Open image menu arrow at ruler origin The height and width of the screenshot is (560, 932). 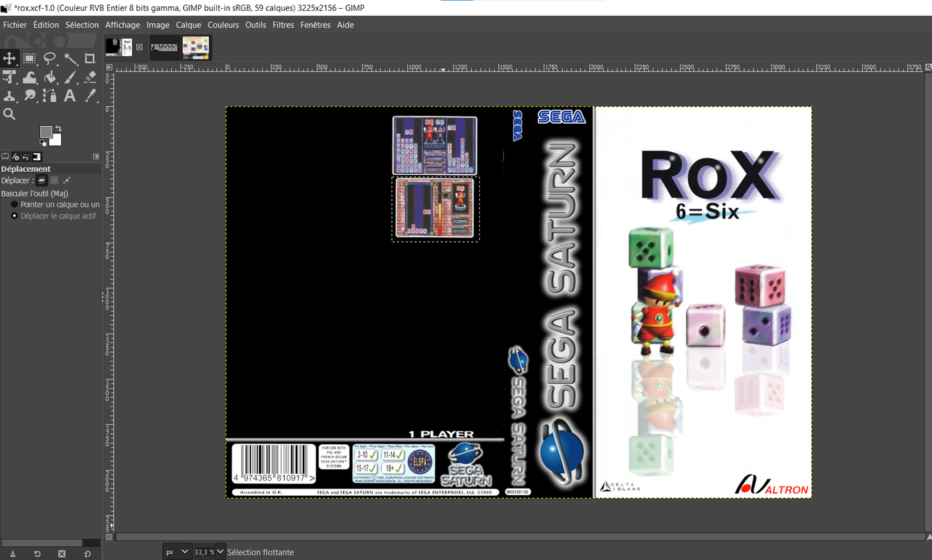pyautogui.click(x=109, y=67)
